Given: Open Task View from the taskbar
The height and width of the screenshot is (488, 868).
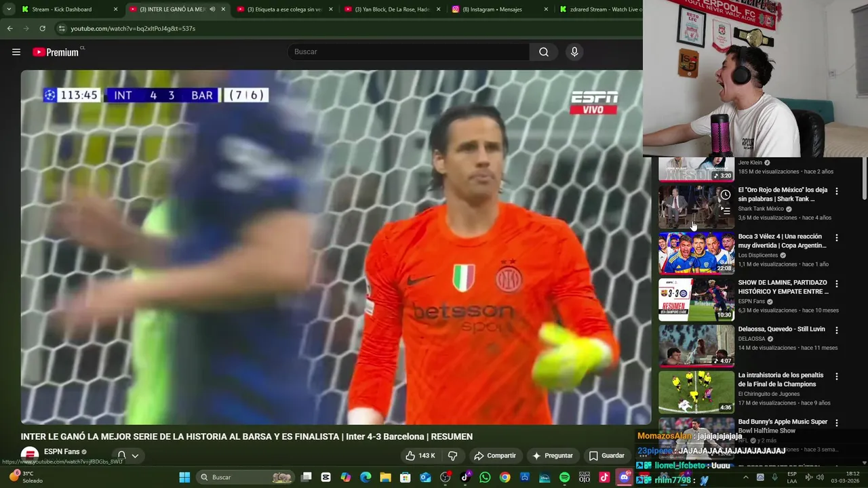Looking at the screenshot, I should tap(307, 477).
